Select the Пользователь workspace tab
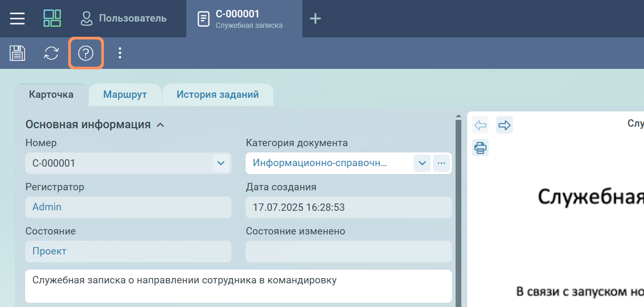 pos(123,18)
